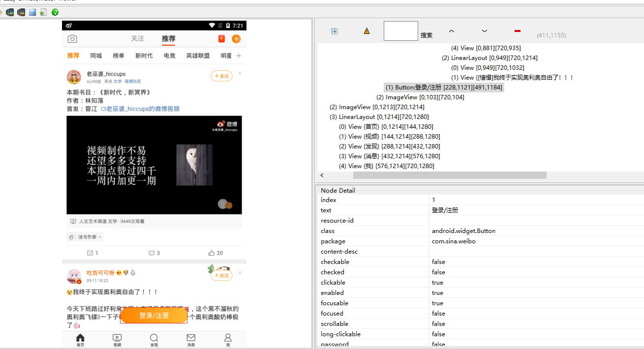Dismiss the 老巫婆_hiccups post with X

pyautogui.click(x=240, y=74)
